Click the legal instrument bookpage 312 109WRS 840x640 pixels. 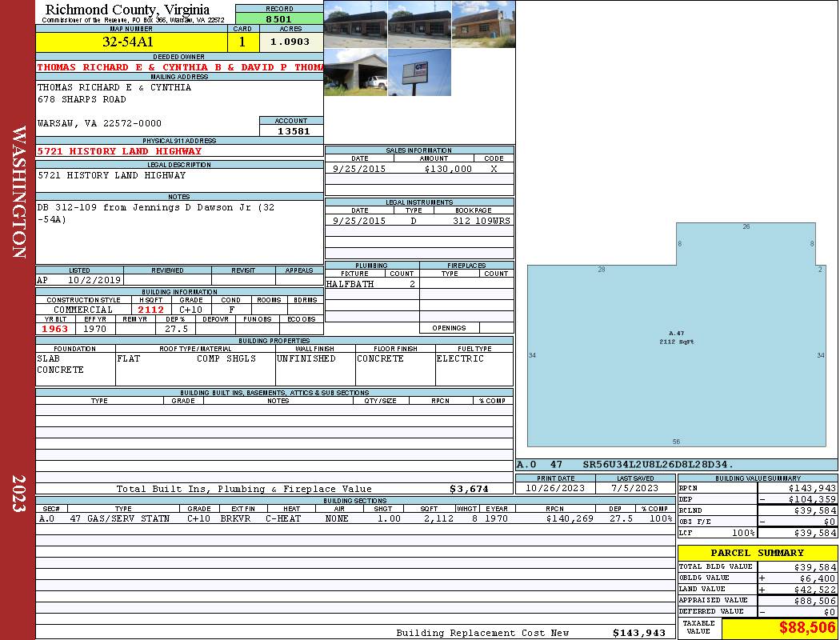pos(481,221)
